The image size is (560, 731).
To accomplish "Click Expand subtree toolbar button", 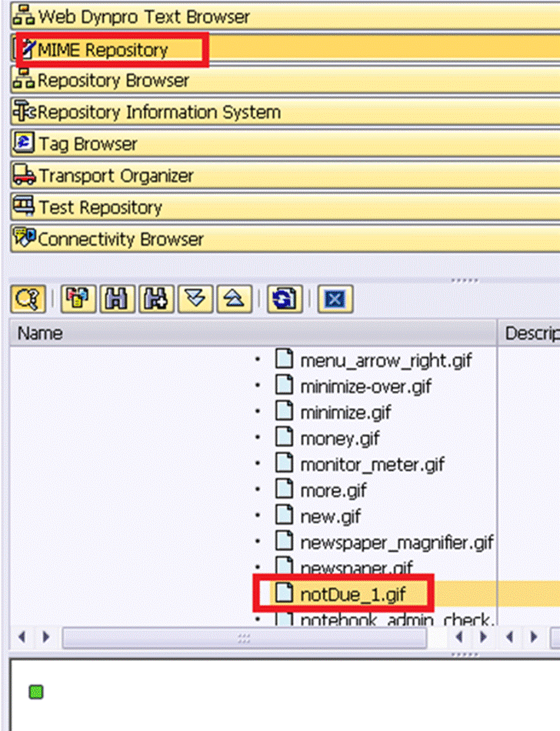I will (195, 299).
